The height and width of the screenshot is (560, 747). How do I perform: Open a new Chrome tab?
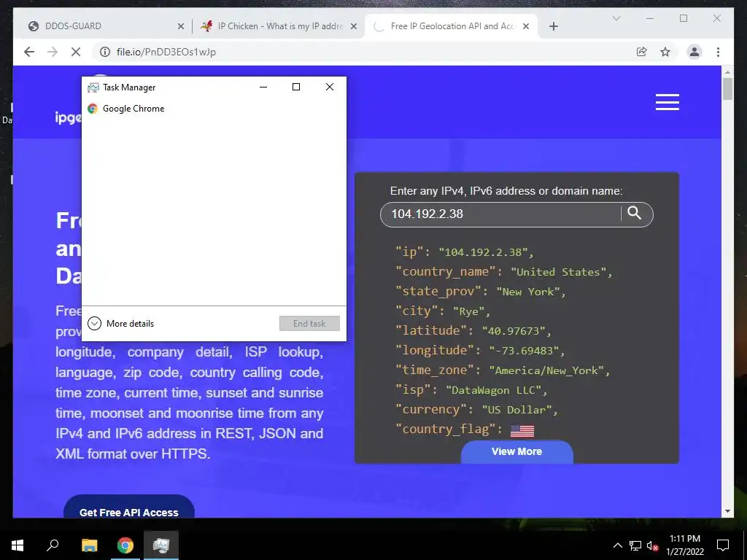(553, 26)
